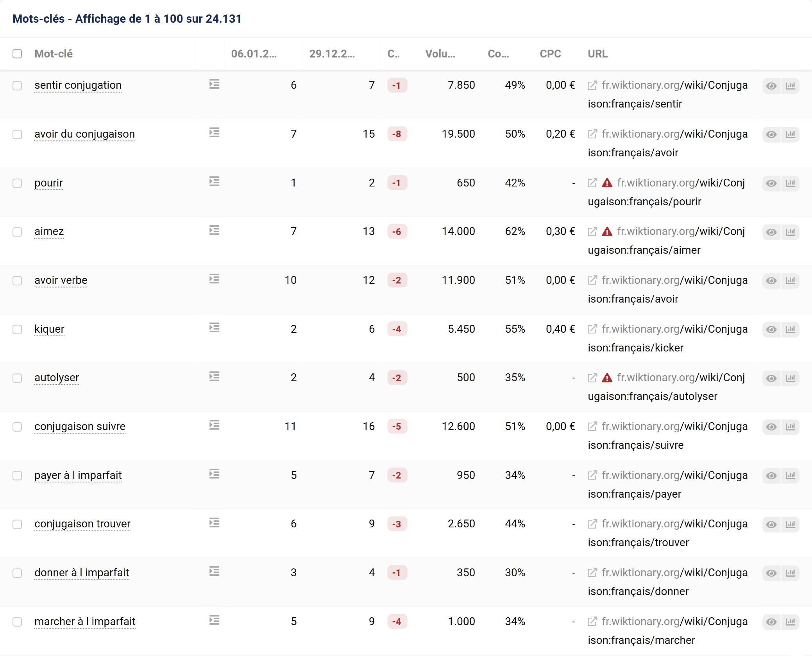Expand SERP details for kiquer
This screenshot has height=656, width=812.
[x=214, y=328]
